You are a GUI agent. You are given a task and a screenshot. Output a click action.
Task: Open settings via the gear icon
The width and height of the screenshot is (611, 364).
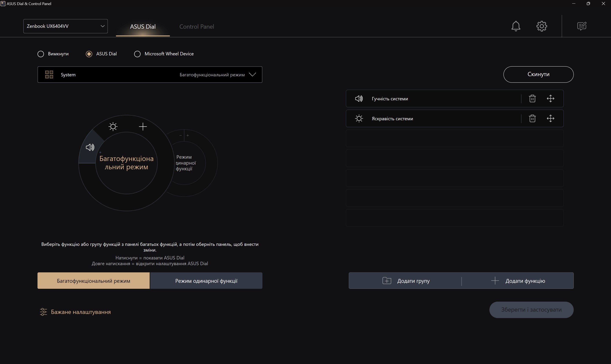click(542, 26)
